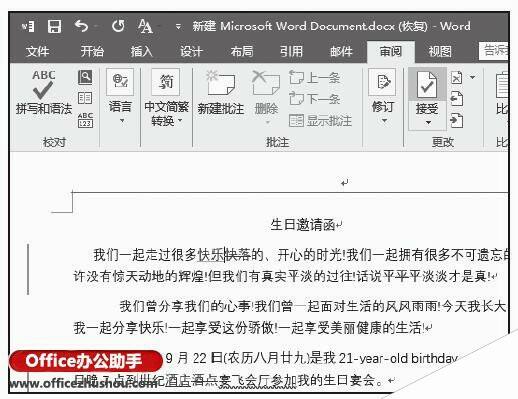Click text 我们曾分享我们的心事
This screenshot has width=518, height=399.
(185, 306)
